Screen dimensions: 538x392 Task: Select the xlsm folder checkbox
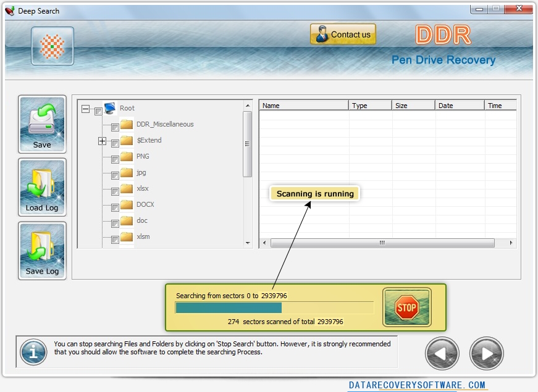(x=115, y=240)
